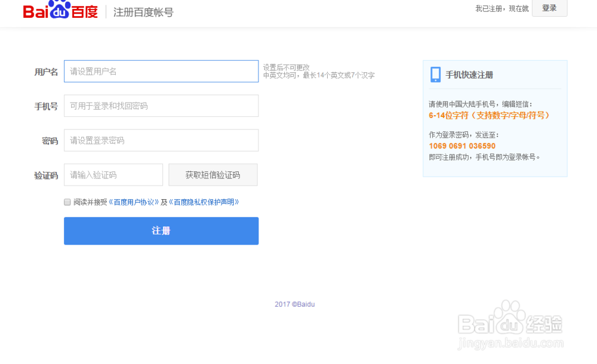Viewport: 597px width, 364px height.
Task: Click 即可注册成功 note text
Action: 484,157
